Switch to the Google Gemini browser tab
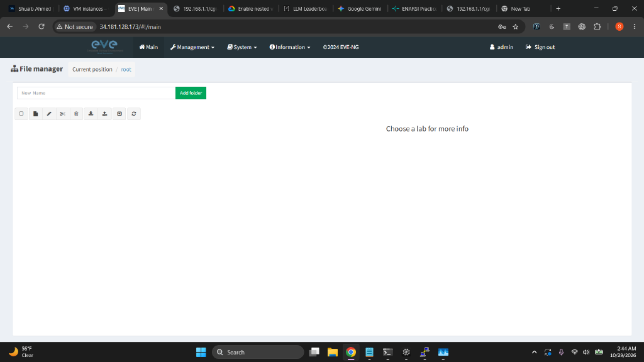This screenshot has width=644, height=362. tap(360, 9)
